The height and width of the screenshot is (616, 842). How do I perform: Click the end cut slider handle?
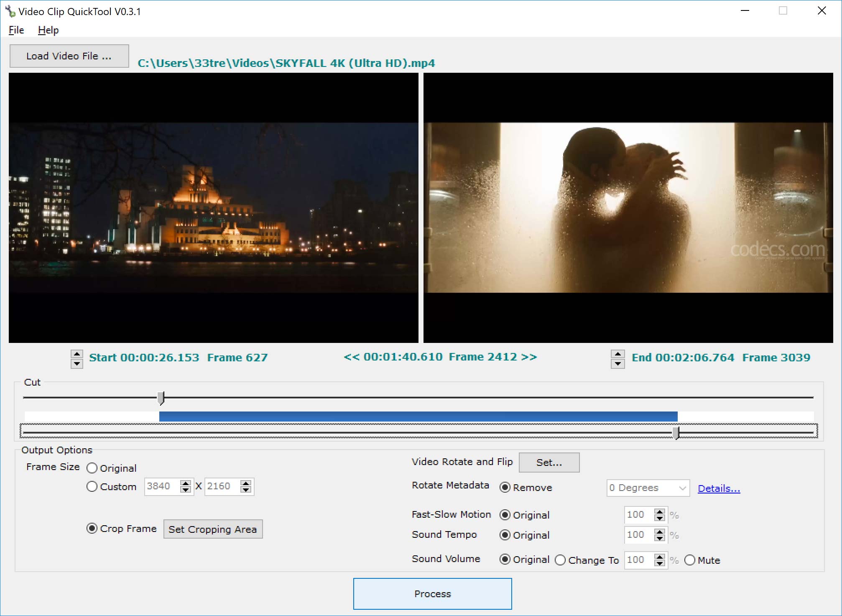[x=676, y=432]
